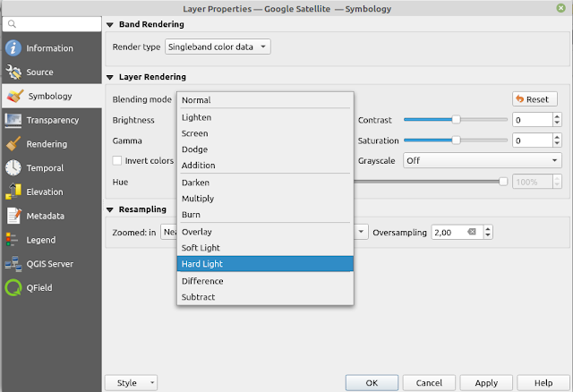This screenshot has height=392, width=573.
Task: Open the Zoomed in resampling dropdown arrow
Action: (x=361, y=232)
